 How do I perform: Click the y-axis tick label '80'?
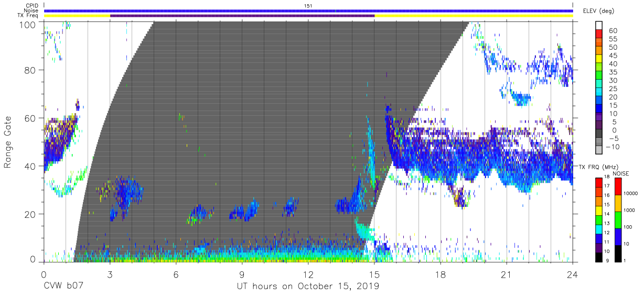pos(31,71)
